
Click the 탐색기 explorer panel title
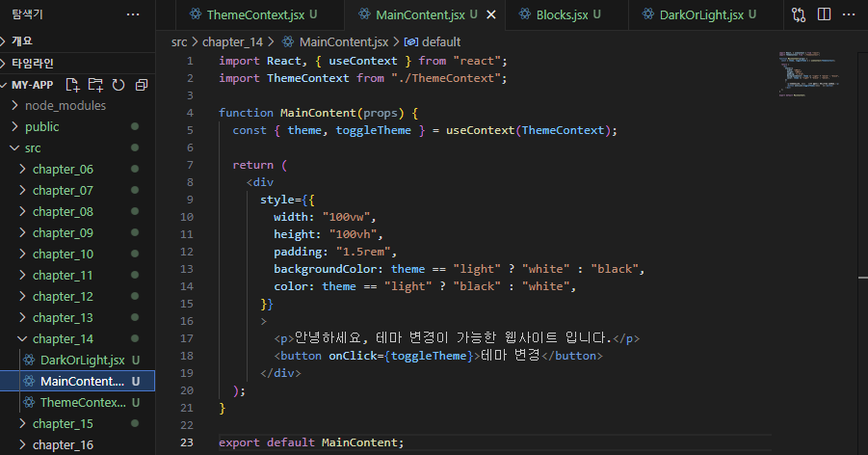coord(27,14)
